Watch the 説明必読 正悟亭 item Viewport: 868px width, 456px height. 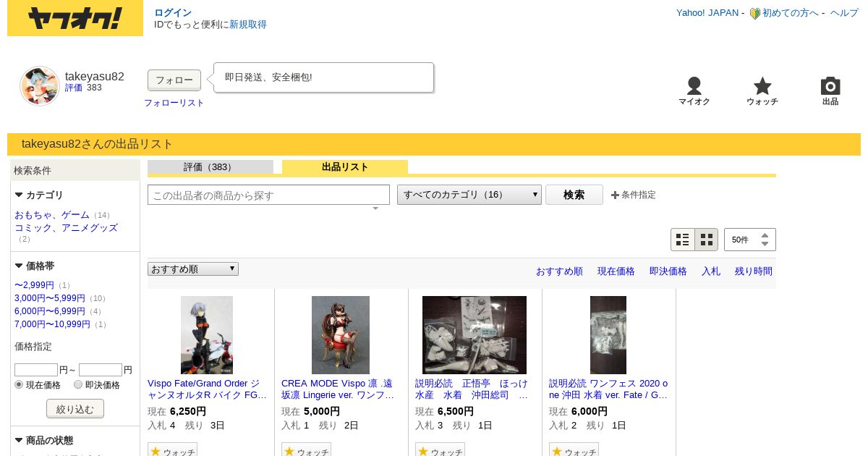point(440,452)
